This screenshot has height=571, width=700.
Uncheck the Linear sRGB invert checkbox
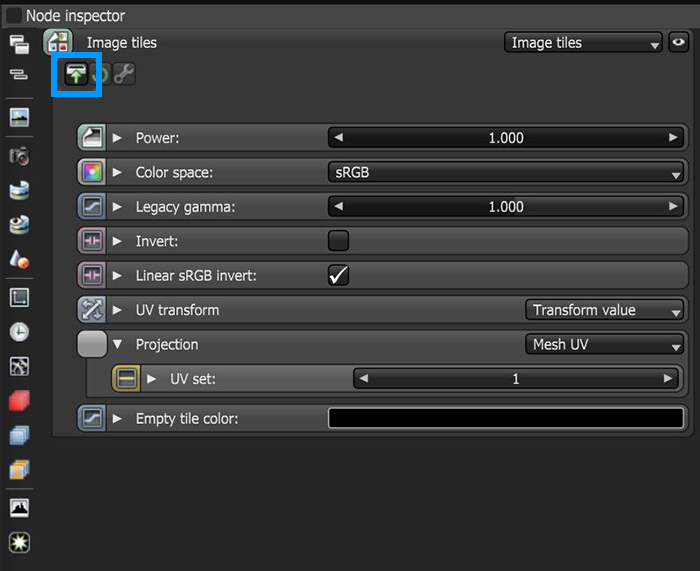338,275
